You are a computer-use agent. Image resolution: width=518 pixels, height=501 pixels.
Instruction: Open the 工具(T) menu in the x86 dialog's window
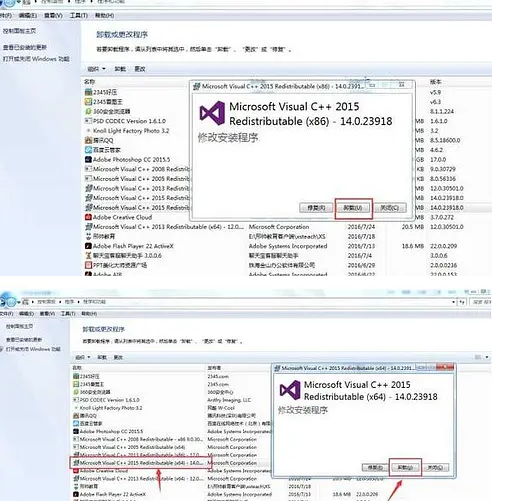[78, 15]
